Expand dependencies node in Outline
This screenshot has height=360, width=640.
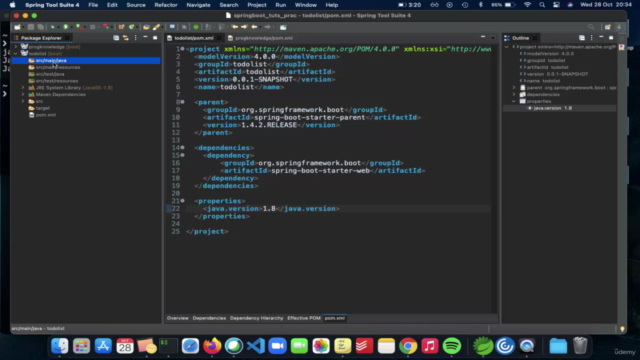point(514,94)
